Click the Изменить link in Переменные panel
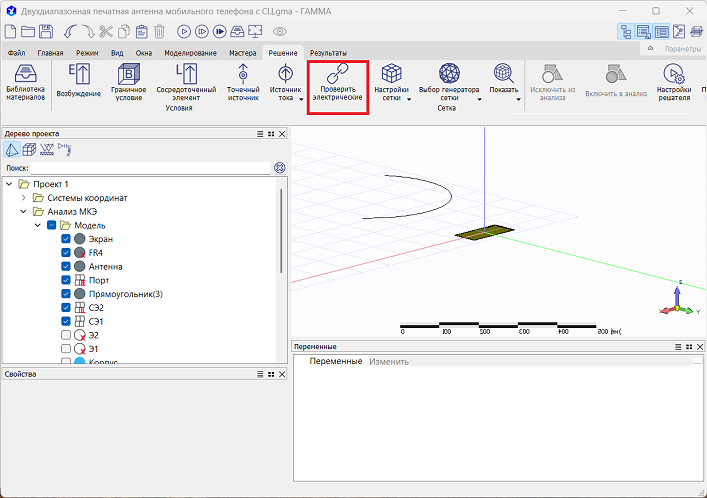The width and height of the screenshot is (707, 498). 389,361
